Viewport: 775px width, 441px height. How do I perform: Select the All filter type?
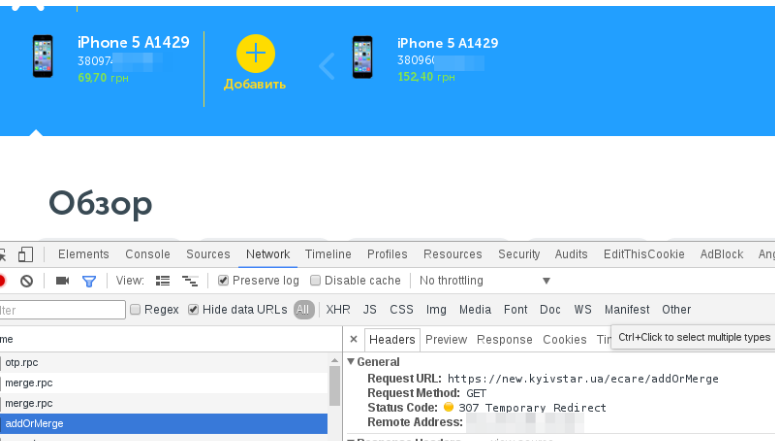pos(303,309)
